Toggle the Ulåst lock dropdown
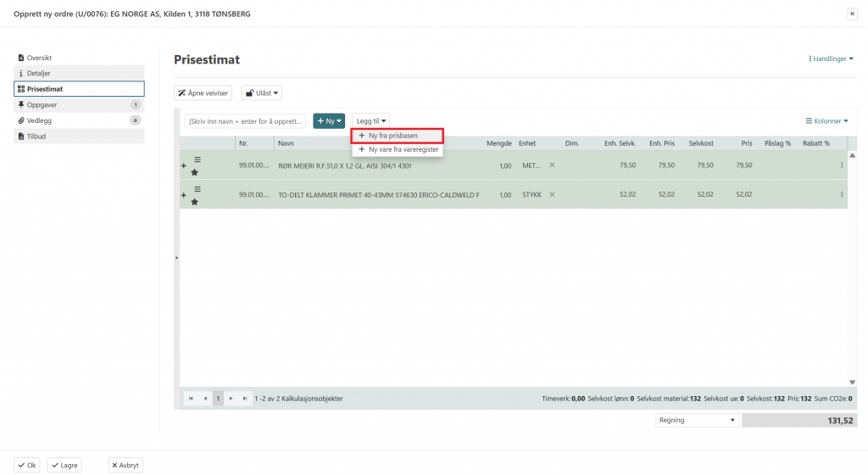The height and width of the screenshot is (475, 868). click(x=261, y=93)
